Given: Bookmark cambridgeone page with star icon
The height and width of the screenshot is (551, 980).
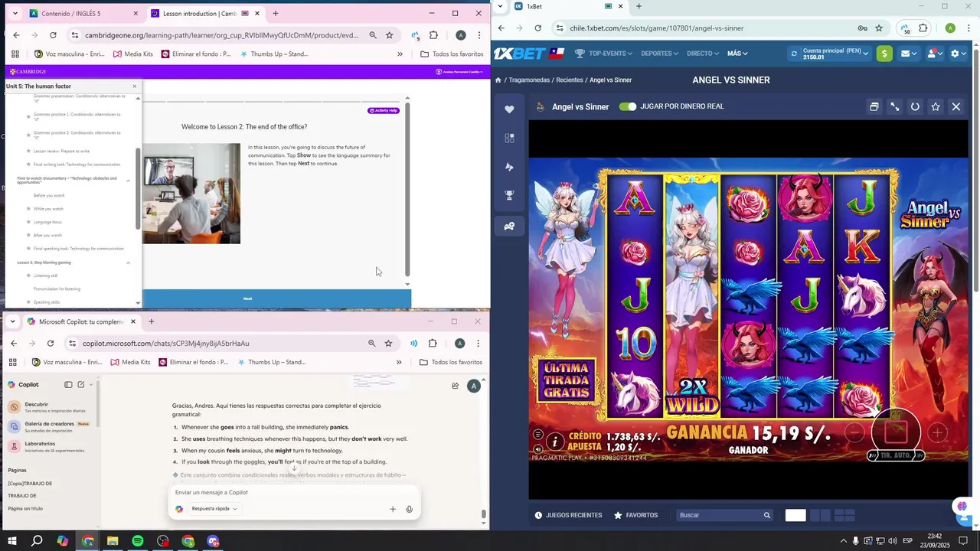Looking at the screenshot, I should pos(390,35).
